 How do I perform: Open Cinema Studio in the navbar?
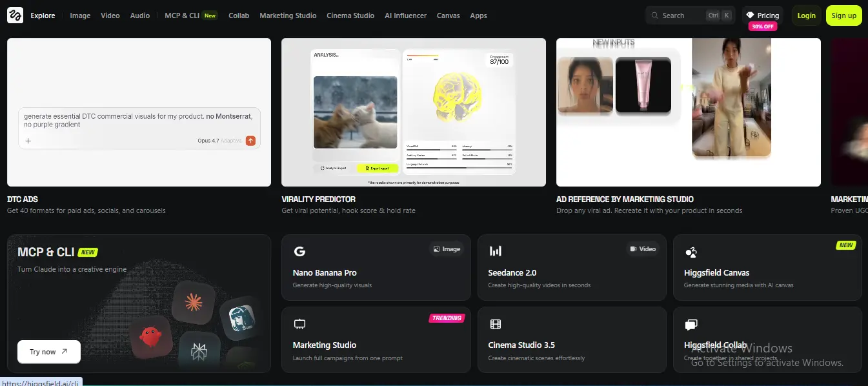coord(350,15)
